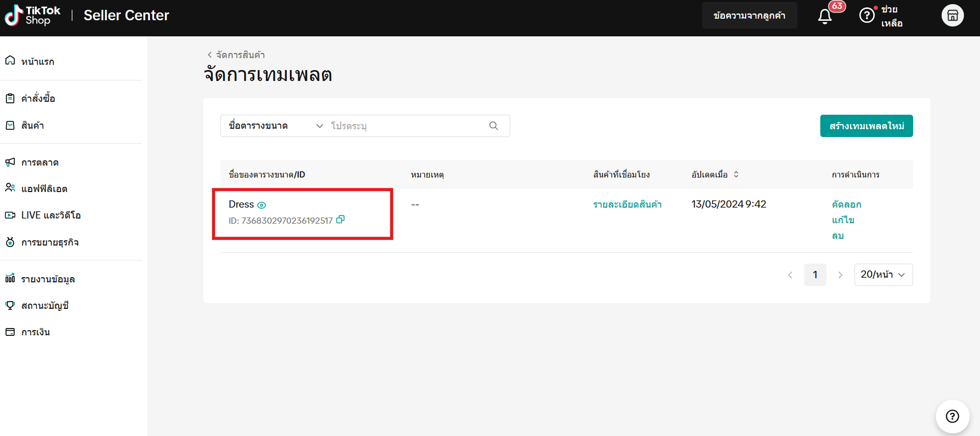980x436 pixels.
Task: Click the shop profile avatar icon
Action: [952, 16]
